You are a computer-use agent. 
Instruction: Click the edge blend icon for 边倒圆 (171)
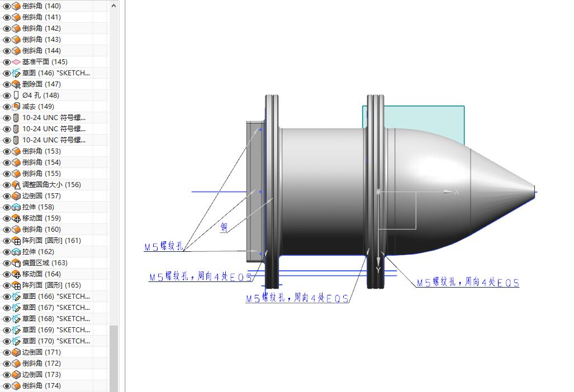tap(16, 352)
